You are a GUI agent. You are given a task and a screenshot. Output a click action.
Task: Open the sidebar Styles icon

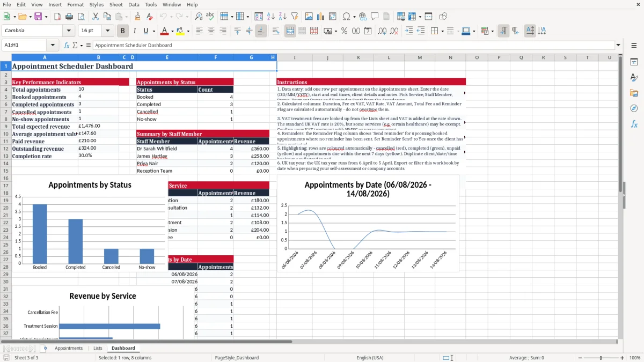634,77
